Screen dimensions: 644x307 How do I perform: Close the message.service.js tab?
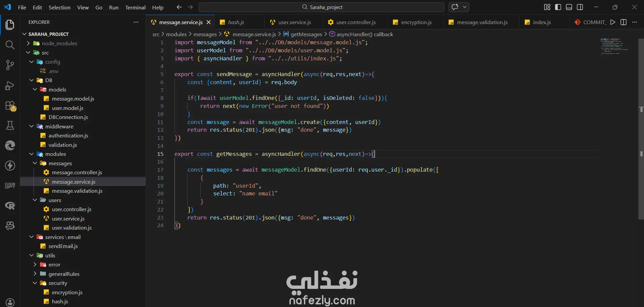[209, 22]
